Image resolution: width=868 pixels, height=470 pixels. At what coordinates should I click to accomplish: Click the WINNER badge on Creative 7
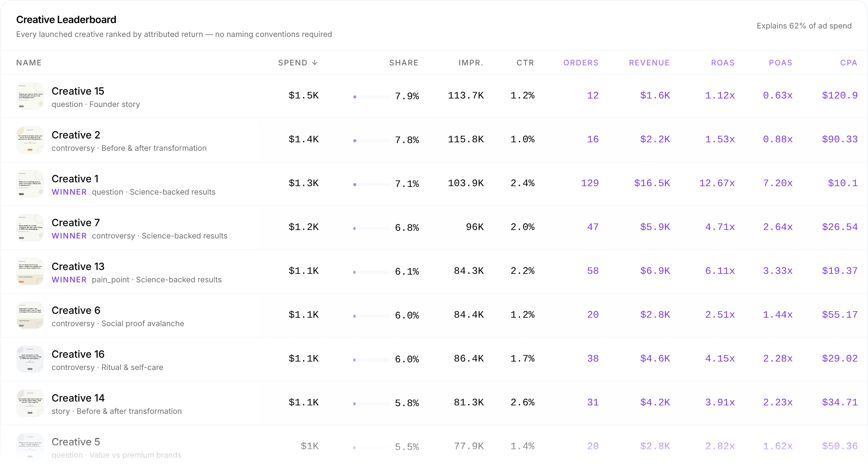(x=69, y=236)
